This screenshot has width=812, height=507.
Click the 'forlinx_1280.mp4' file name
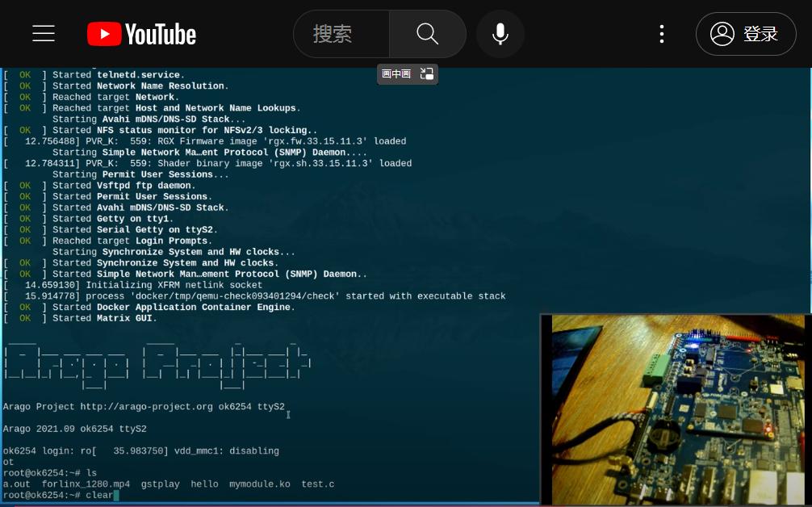tap(86, 484)
